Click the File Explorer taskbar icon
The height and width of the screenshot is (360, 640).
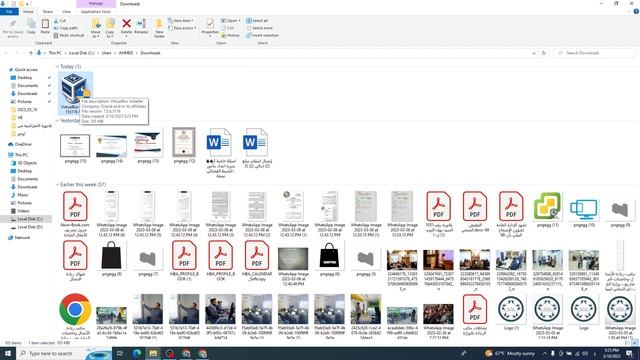(153, 353)
